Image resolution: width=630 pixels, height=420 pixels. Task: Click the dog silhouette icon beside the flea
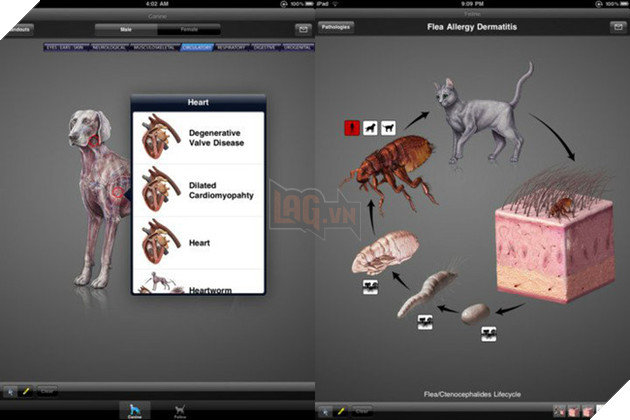pyautogui.click(x=369, y=127)
